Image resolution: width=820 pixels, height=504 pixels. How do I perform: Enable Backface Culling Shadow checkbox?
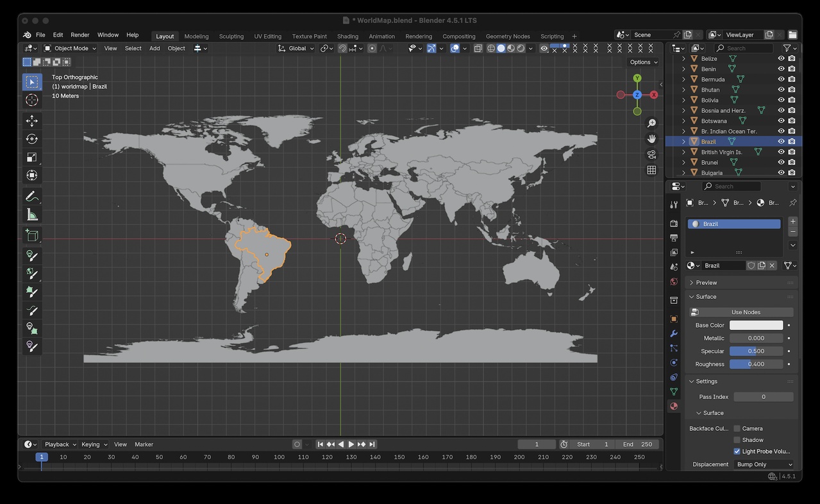coord(737,440)
